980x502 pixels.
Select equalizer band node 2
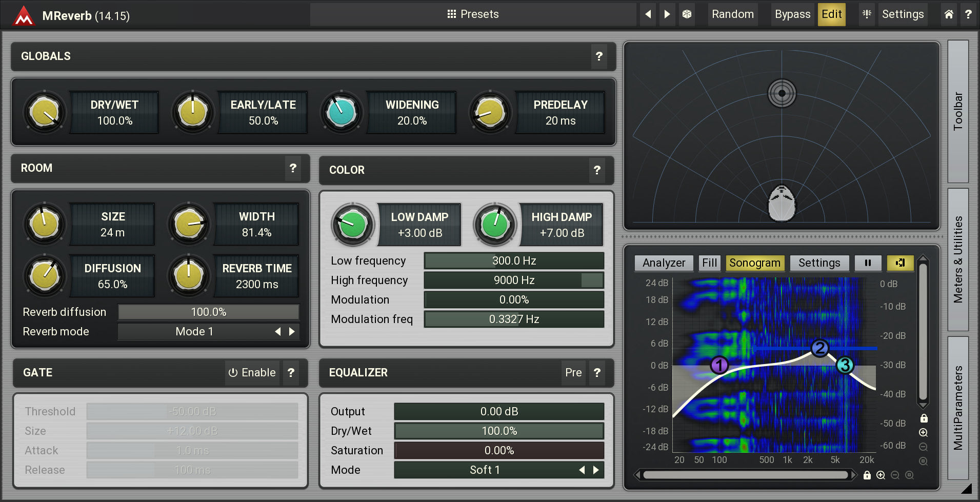819,349
